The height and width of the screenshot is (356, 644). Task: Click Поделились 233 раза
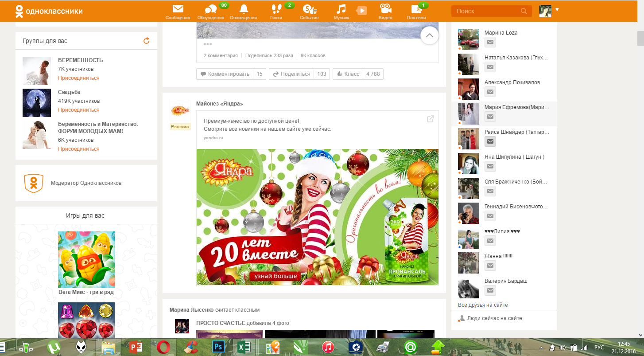coord(269,56)
